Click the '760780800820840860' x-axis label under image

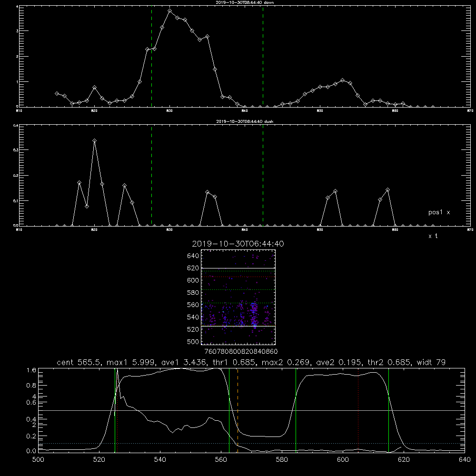241,352
